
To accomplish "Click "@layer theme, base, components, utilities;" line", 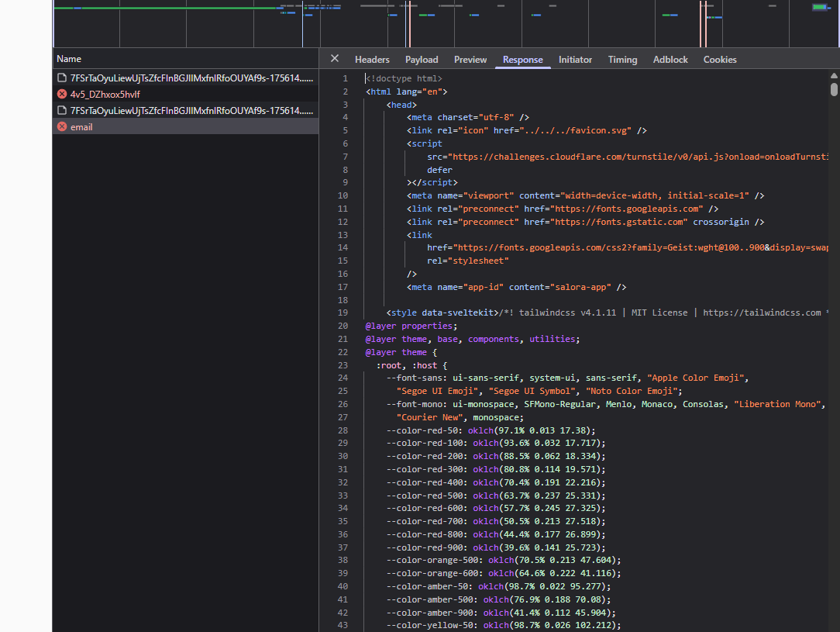I will coord(473,340).
